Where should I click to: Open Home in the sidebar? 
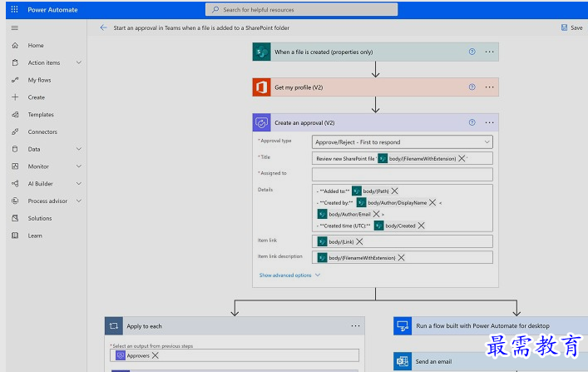pos(36,46)
